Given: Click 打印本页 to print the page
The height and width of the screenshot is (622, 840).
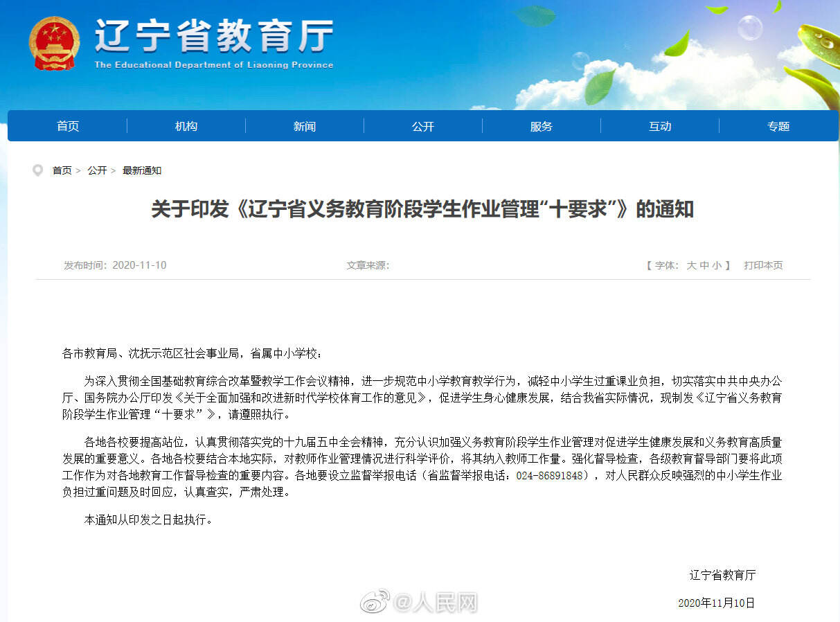Looking at the screenshot, I should click(763, 265).
